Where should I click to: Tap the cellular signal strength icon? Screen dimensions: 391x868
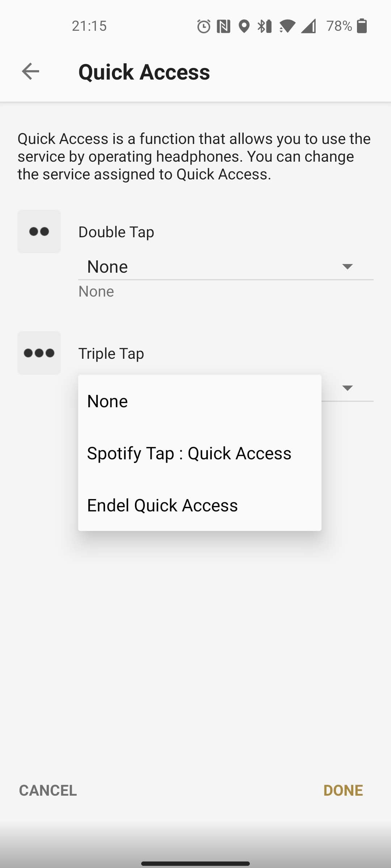click(308, 26)
